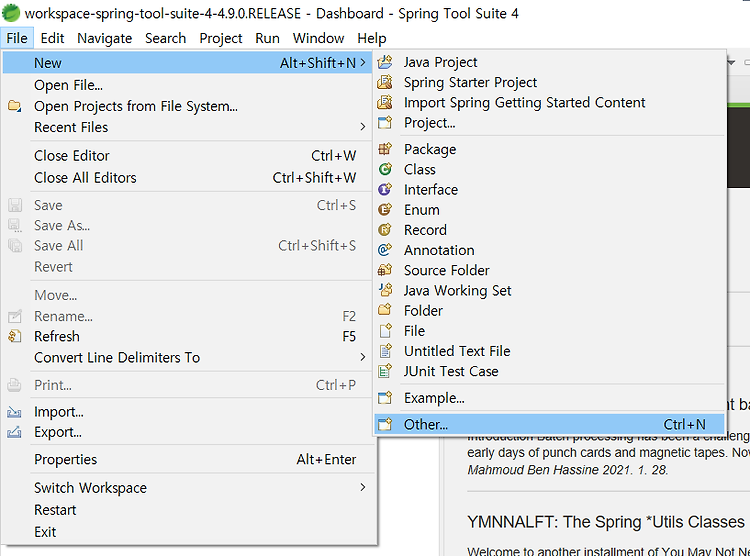This screenshot has height=556, width=750.
Task: Expand the New submenu arrow
Action: (x=363, y=63)
